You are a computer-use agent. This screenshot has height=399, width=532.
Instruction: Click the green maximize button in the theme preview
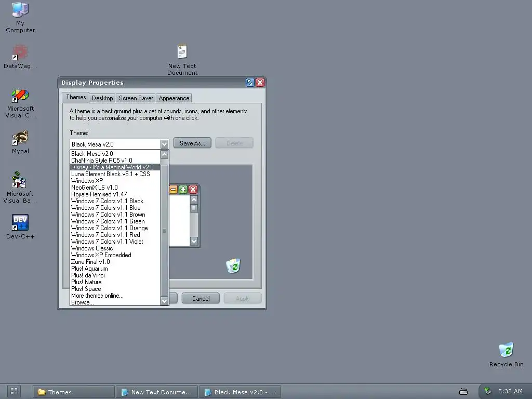click(x=183, y=189)
